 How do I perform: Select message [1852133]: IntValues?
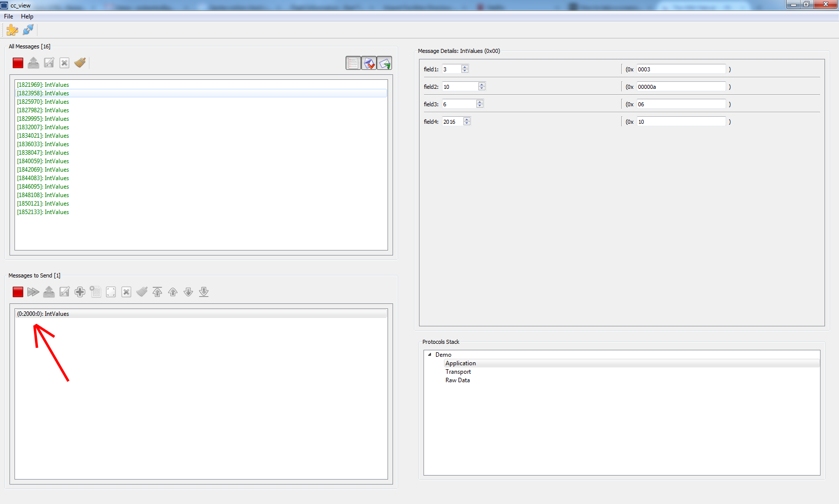tap(201, 212)
